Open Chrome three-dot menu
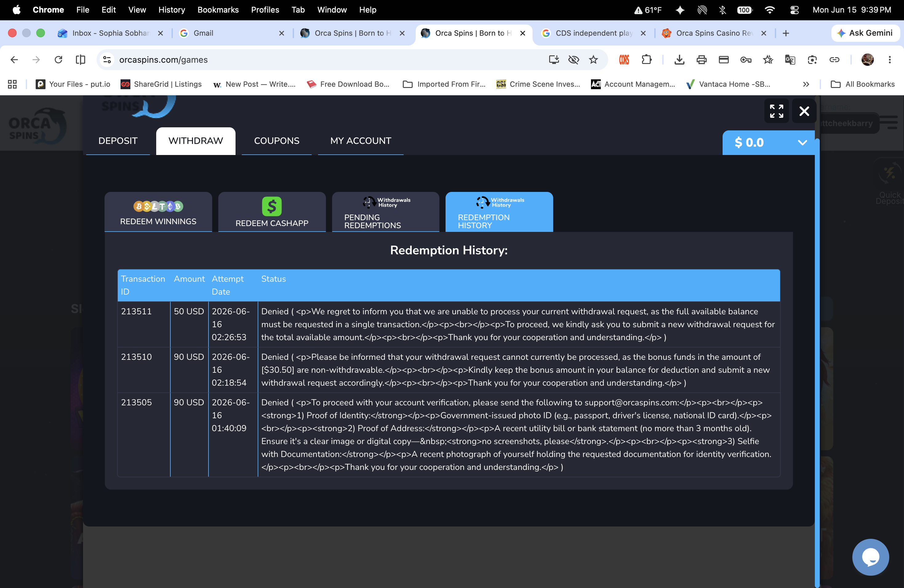This screenshot has height=588, width=904. 890,60
